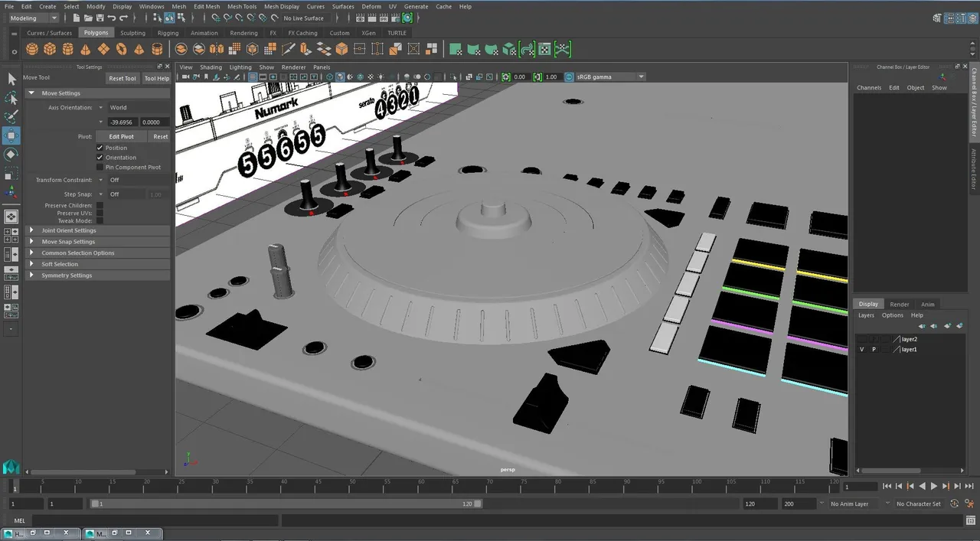Click the Multi-Cut knife shelf icon
Image resolution: width=980 pixels, height=541 pixels.
click(288, 49)
